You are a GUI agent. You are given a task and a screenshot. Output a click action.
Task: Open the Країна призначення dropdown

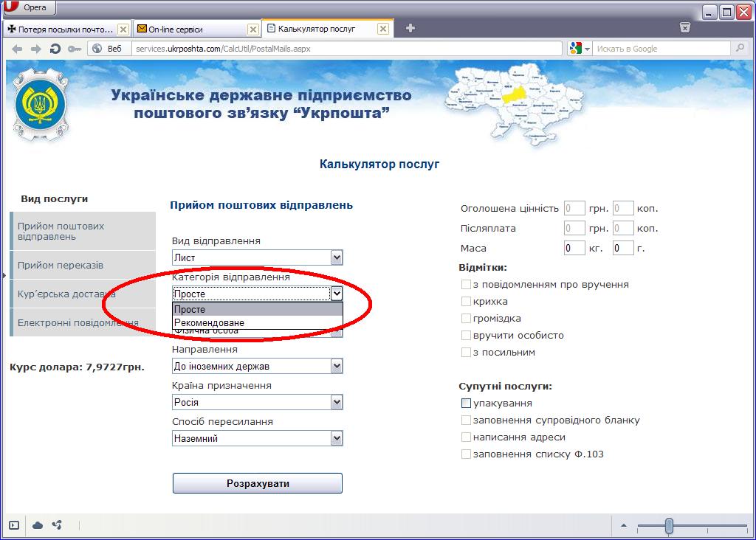coord(258,402)
